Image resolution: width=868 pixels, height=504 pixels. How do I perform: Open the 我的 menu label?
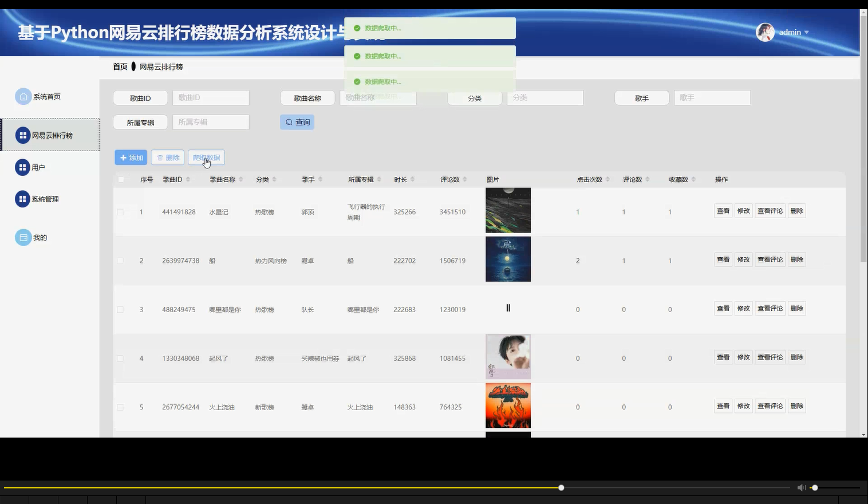tap(40, 238)
